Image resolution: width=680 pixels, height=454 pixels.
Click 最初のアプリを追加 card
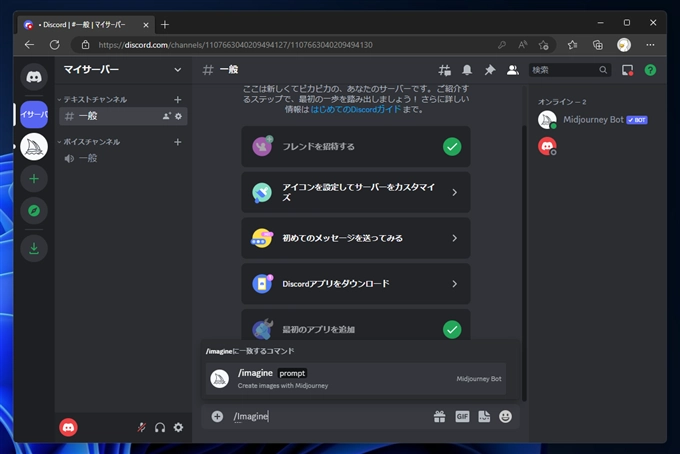[x=356, y=325]
